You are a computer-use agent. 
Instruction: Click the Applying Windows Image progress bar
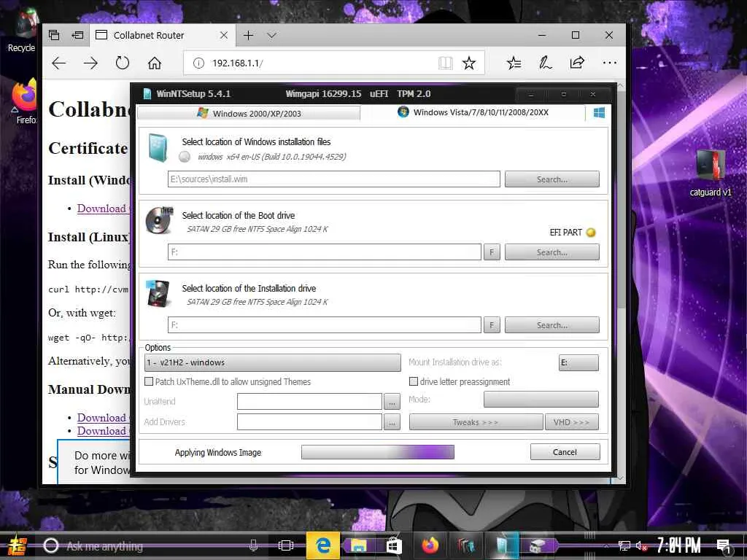[378, 452]
